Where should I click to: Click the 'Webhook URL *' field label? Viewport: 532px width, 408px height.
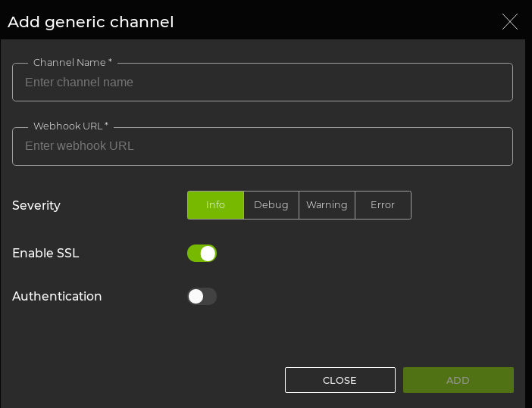(x=70, y=126)
